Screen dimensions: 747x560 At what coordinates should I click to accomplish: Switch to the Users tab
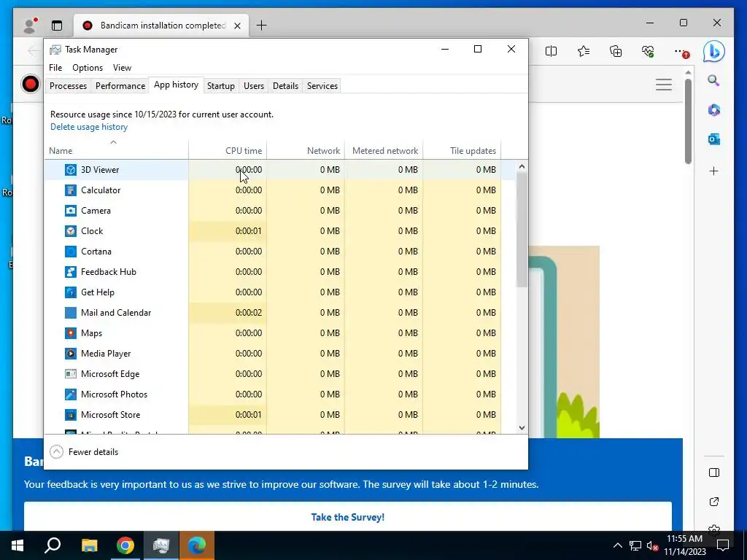[253, 86]
